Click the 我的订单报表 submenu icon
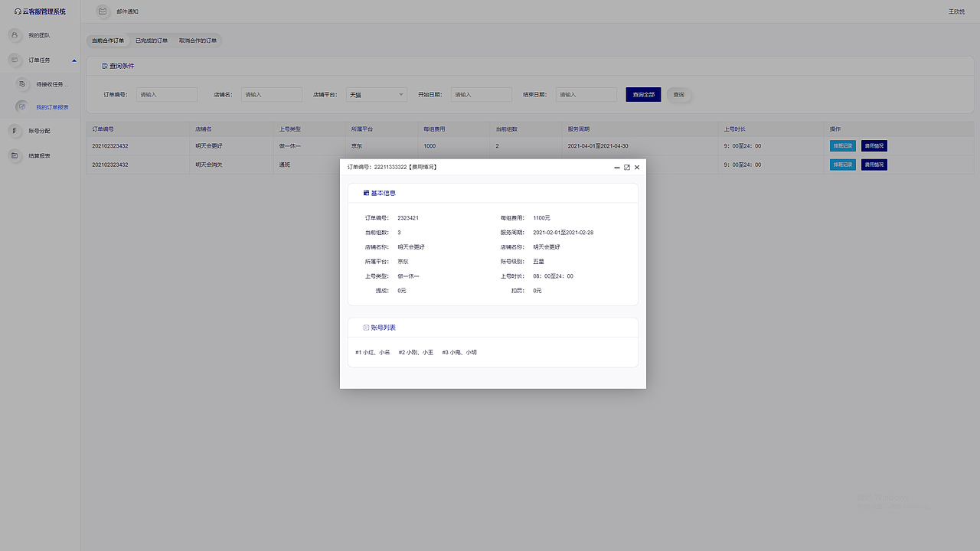The width and height of the screenshot is (980, 551). coord(22,107)
